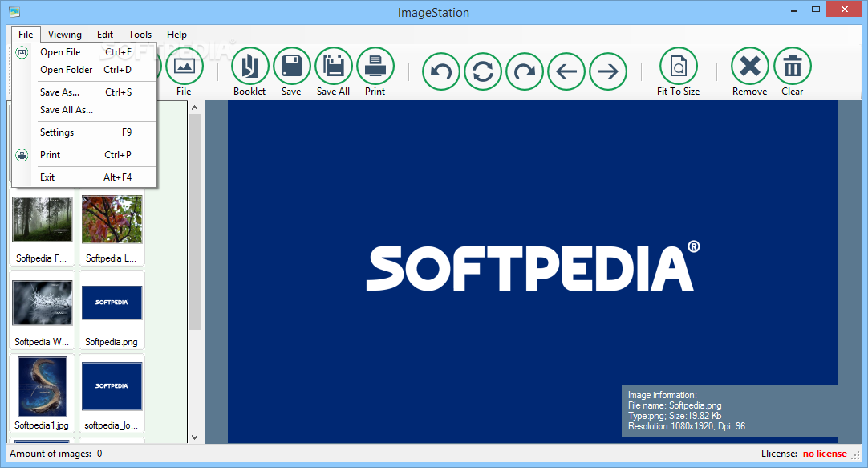Choose Open Folder menu entry
This screenshot has height=468, width=868.
(x=85, y=70)
